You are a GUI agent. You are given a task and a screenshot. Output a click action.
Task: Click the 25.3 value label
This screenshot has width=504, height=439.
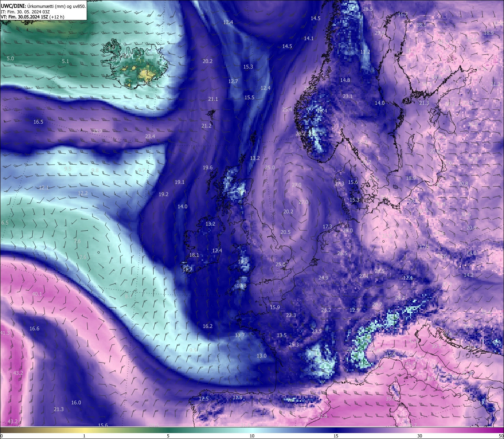294,345
